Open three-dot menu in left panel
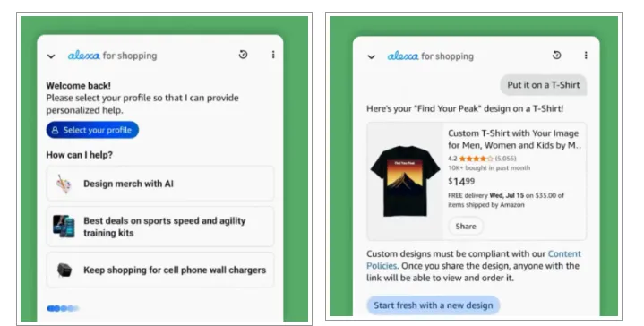The image size is (644, 326). pos(273,55)
